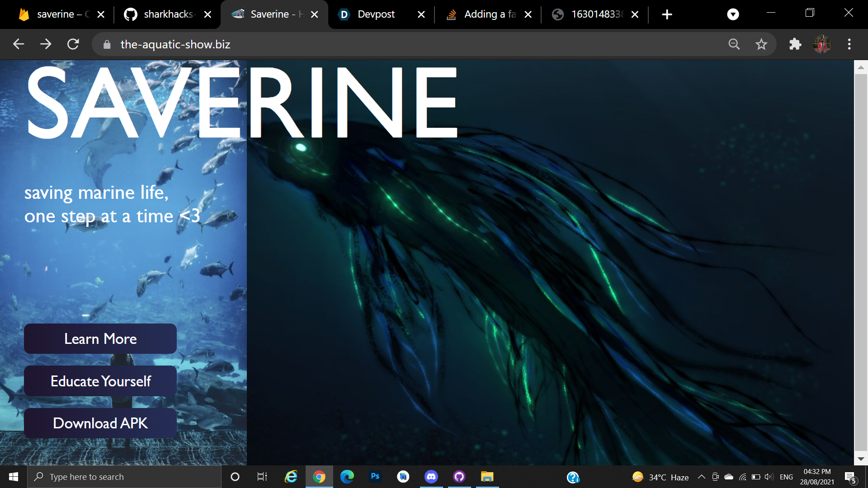Switch to the sharkhacks GitHub tab
868x488 pixels.
tap(163, 14)
